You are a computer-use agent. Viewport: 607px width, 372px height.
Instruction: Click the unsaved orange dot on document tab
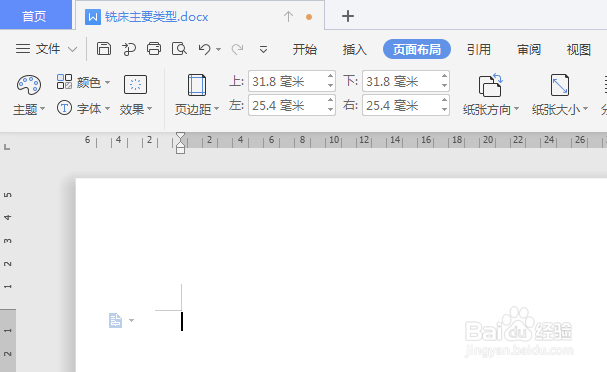(x=309, y=17)
